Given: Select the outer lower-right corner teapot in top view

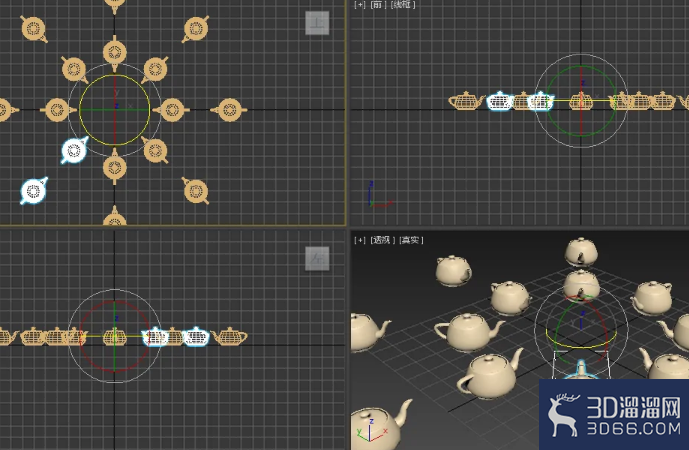Looking at the screenshot, I should 195,191.
